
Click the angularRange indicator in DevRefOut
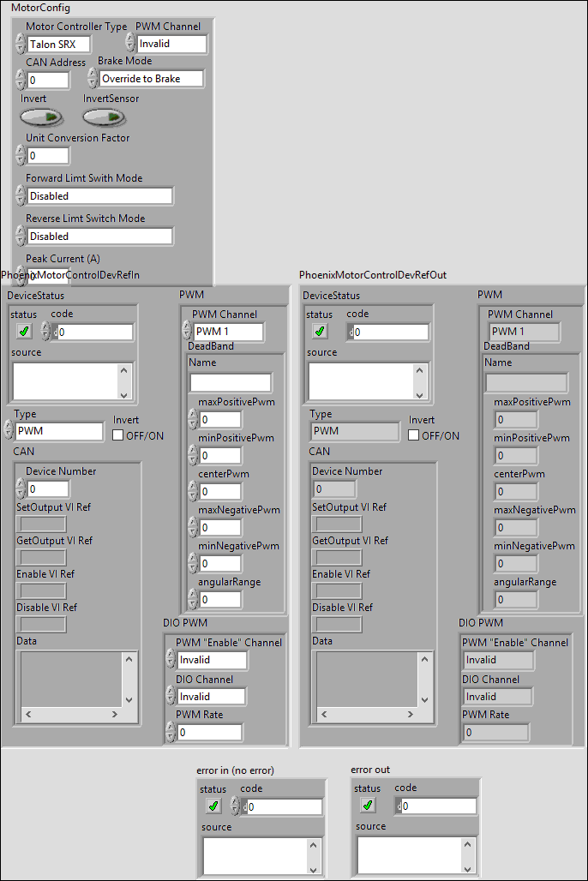pos(516,600)
